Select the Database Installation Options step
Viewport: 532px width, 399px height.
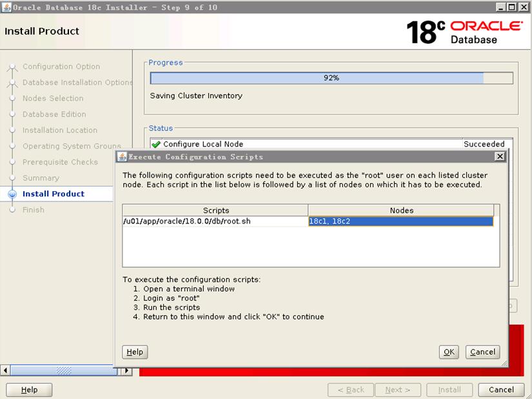(x=77, y=83)
